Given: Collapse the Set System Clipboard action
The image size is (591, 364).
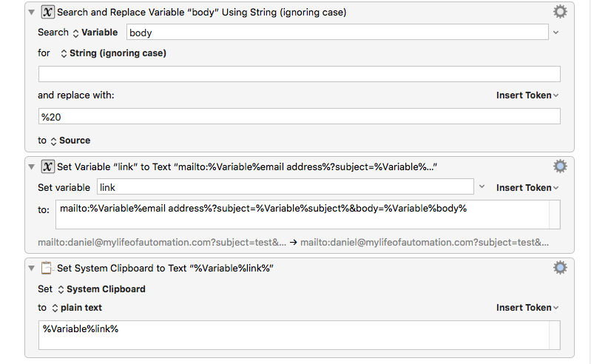Looking at the screenshot, I should tap(32, 268).
